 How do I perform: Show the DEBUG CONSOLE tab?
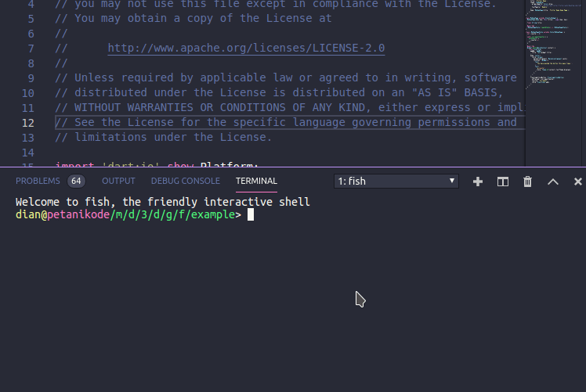186,181
